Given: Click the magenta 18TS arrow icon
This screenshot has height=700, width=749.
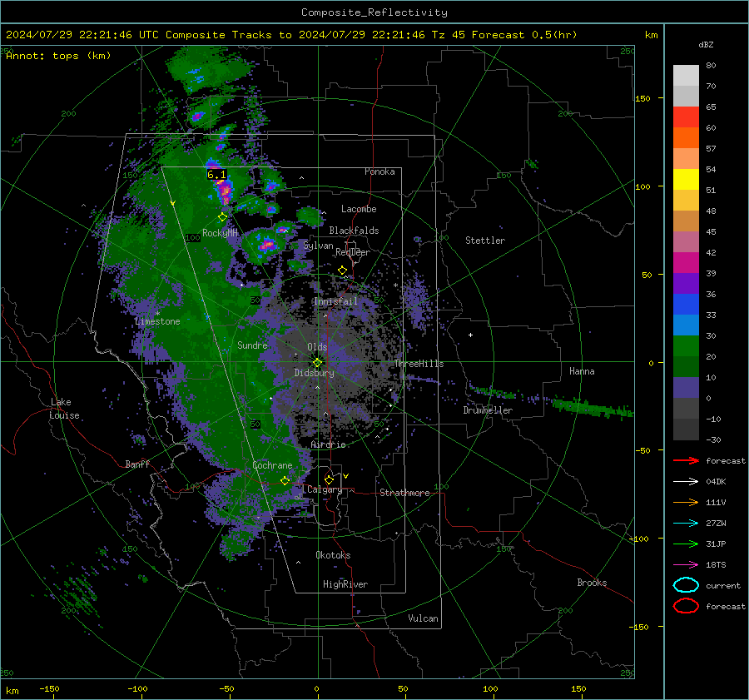Looking at the screenshot, I should point(686,565).
